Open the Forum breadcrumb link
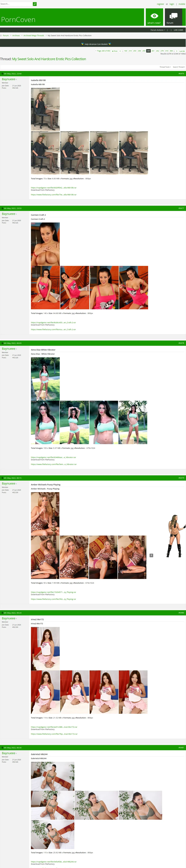Viewport: 186px width, 868px height. [x=6, y=35]
